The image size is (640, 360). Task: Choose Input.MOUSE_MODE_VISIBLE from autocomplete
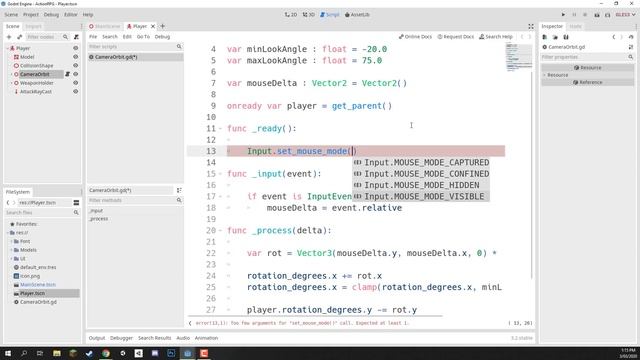click(421, 196)
